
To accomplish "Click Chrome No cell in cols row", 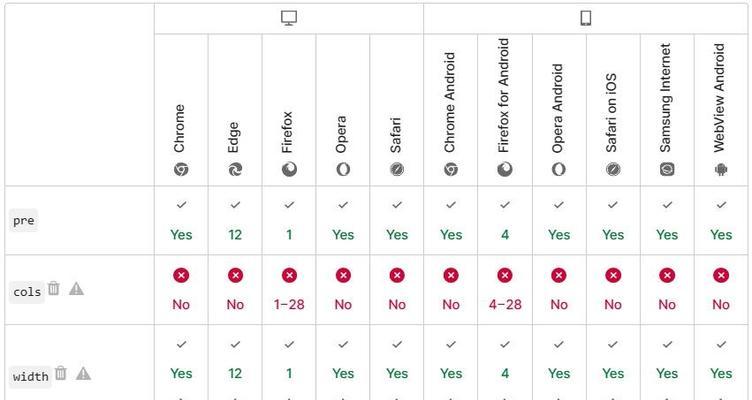I will point(181,290).
